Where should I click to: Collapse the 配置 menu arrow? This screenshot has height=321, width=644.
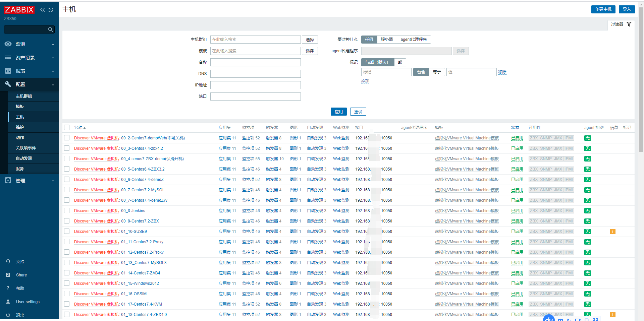[x=53, y=85]
